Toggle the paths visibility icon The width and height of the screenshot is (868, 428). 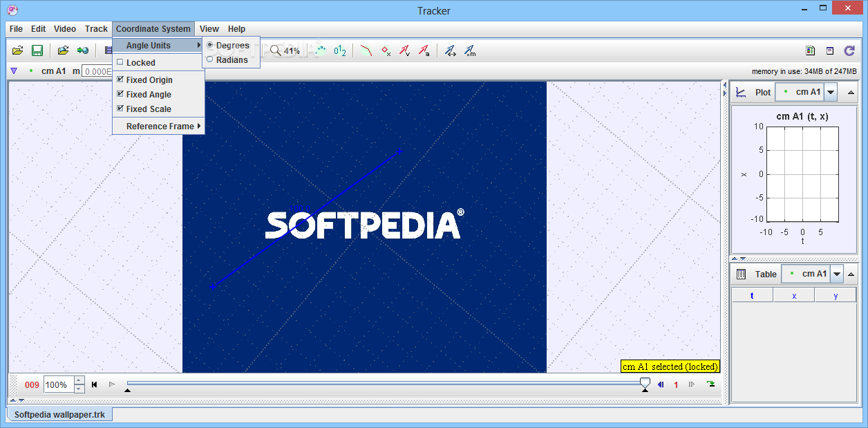(x=366, y=50)
